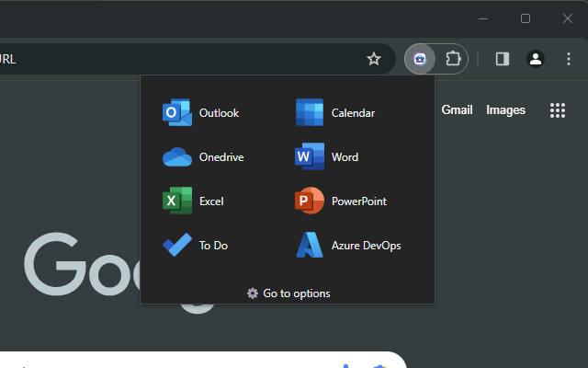
Task: Open the PowerPoint app icon
Action: click(x=310, y=201)
